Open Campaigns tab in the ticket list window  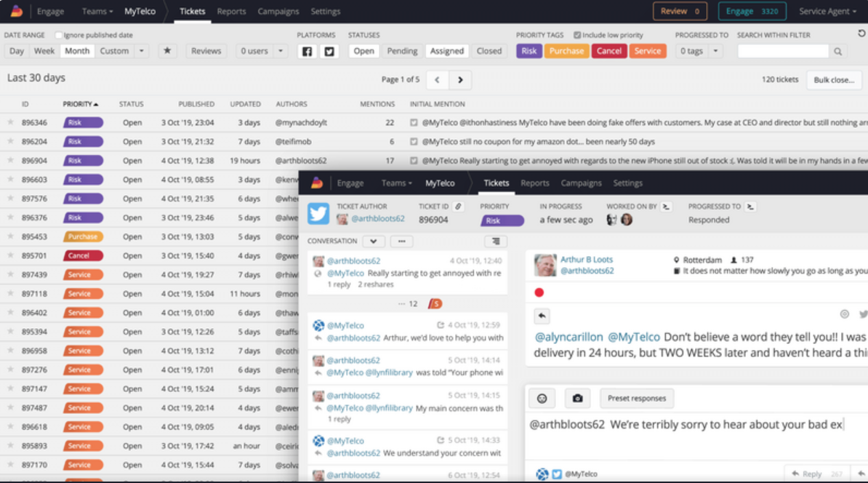(278, 11)
